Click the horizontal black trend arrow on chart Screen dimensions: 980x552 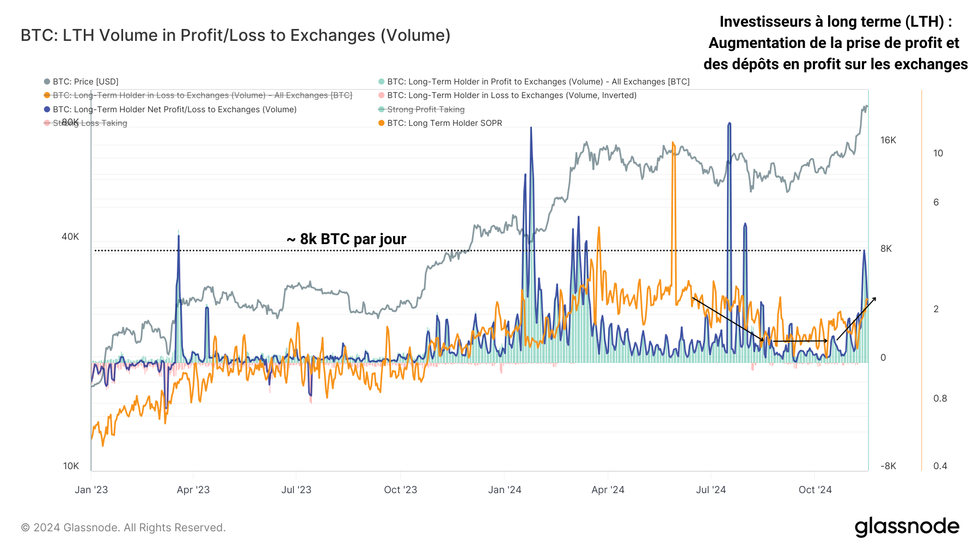800,341
